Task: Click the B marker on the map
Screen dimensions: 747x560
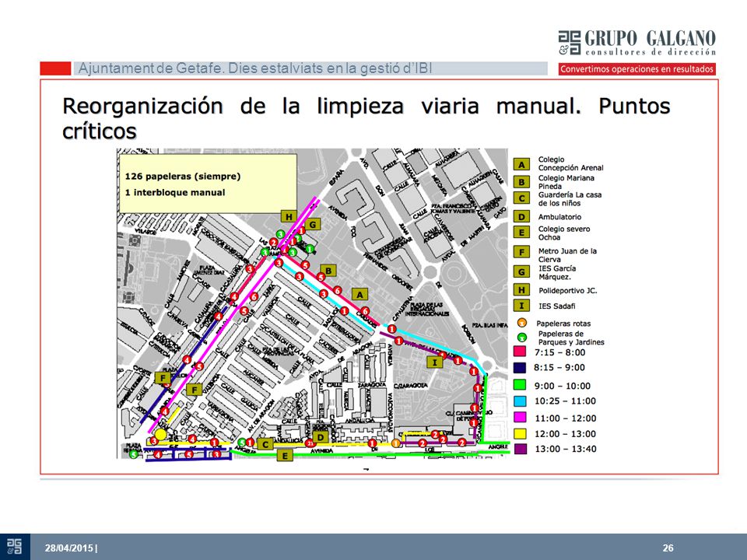Action: (x=328, y=271)
